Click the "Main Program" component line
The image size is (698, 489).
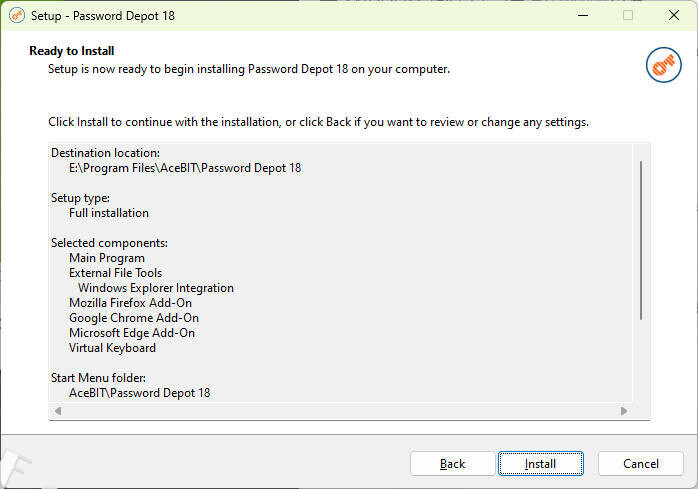click(x=107, y=258)
